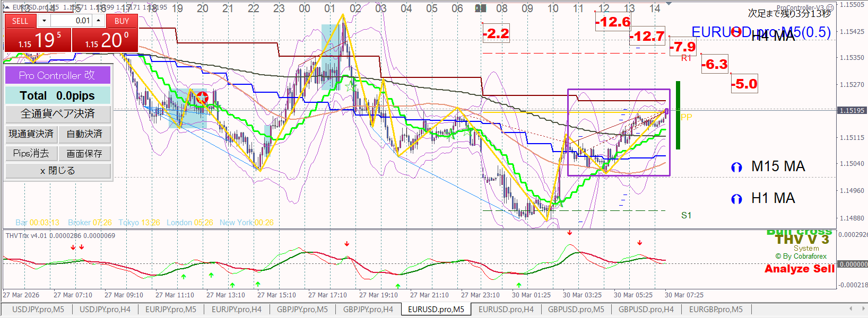
Task: Increase lot size with the up arrow
Action: (98, 21)
